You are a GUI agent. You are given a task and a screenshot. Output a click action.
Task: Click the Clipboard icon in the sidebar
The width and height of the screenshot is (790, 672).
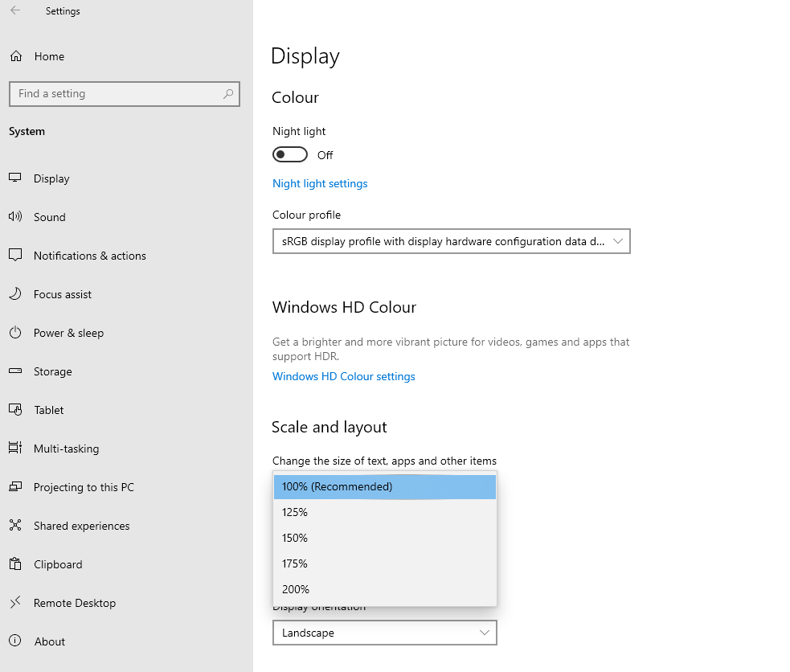[x=17, y=564]
